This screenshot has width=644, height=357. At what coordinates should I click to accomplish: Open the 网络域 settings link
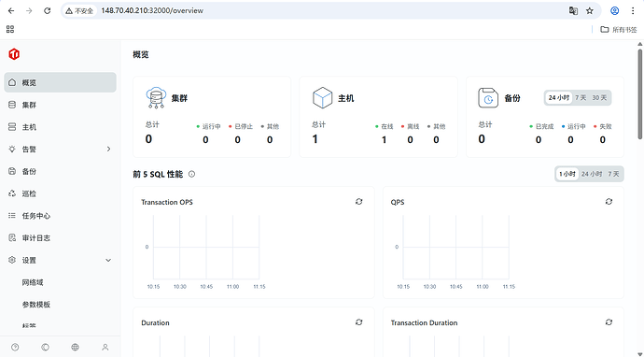click(x=33, y=282)
